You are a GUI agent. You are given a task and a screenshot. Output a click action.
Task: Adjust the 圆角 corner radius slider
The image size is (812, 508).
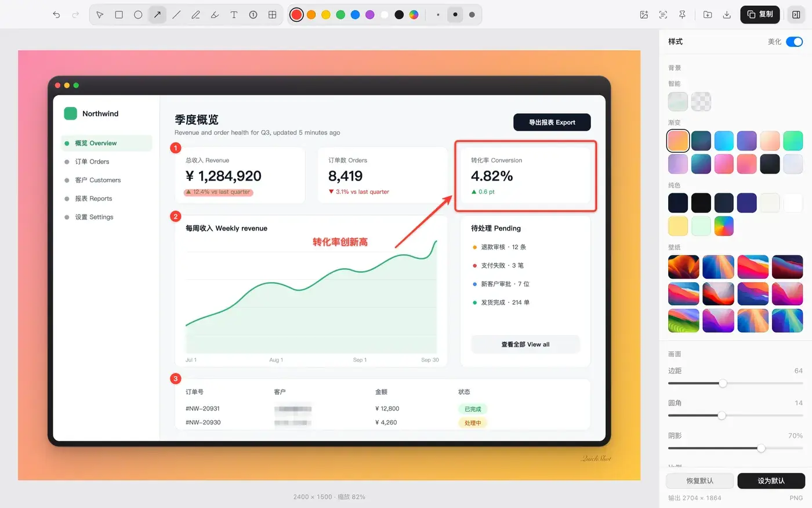722,416
